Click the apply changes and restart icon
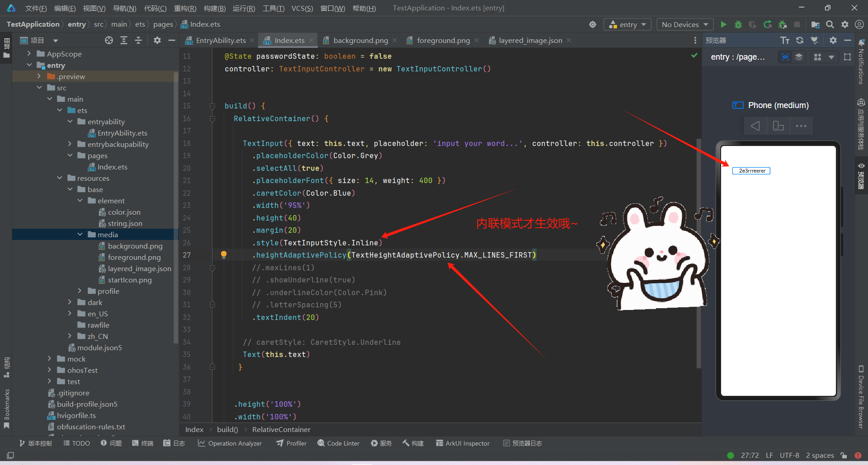The width and height of the screenshot is (868, 465). pos(768,24)
